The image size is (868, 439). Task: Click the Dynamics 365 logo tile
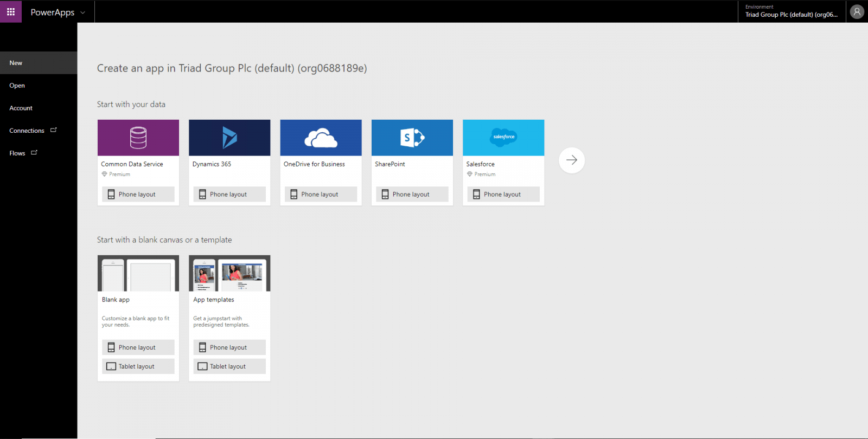point(229,138)
